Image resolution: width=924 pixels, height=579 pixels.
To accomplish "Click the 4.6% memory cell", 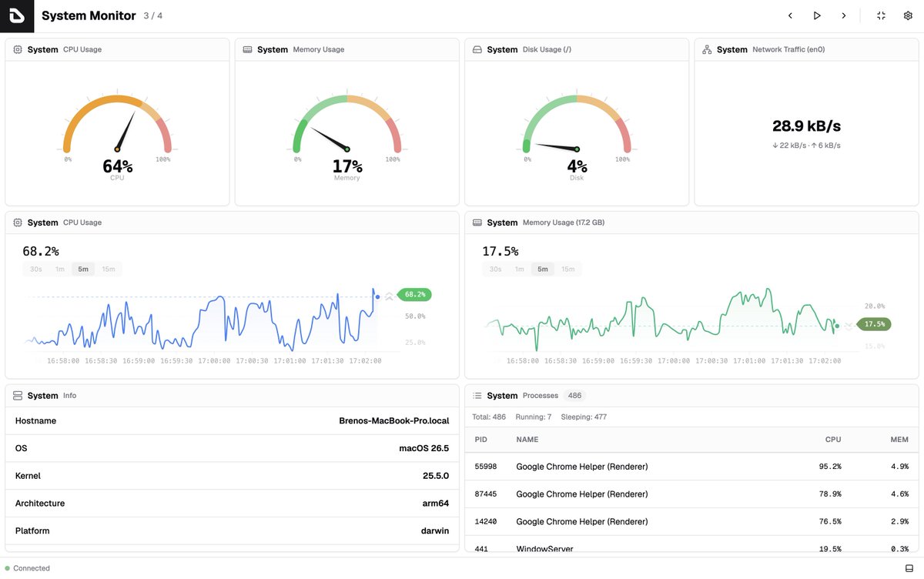I will 899,494.
